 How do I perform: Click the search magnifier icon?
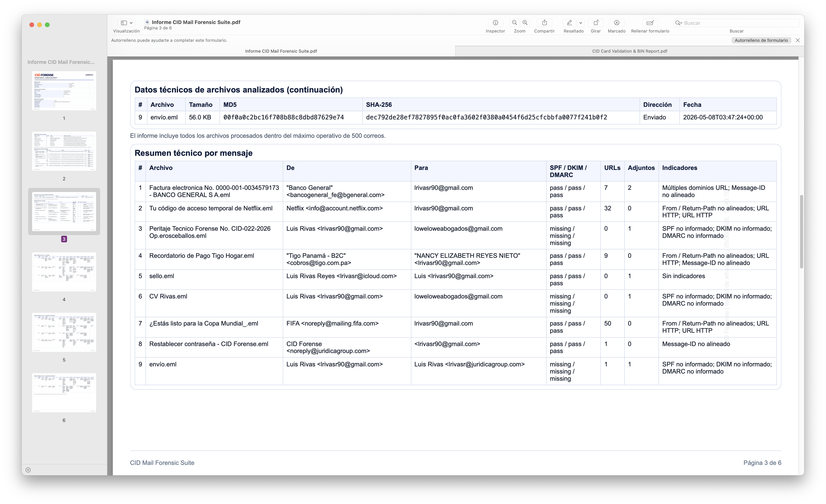point(679,23)
